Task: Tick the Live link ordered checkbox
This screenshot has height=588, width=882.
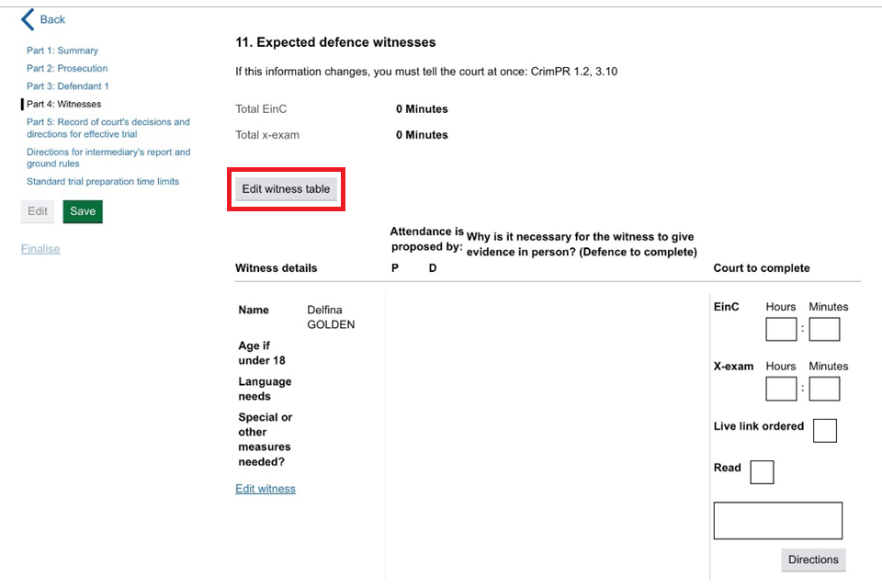Action: pyautogui.click(x=825, y=430)
